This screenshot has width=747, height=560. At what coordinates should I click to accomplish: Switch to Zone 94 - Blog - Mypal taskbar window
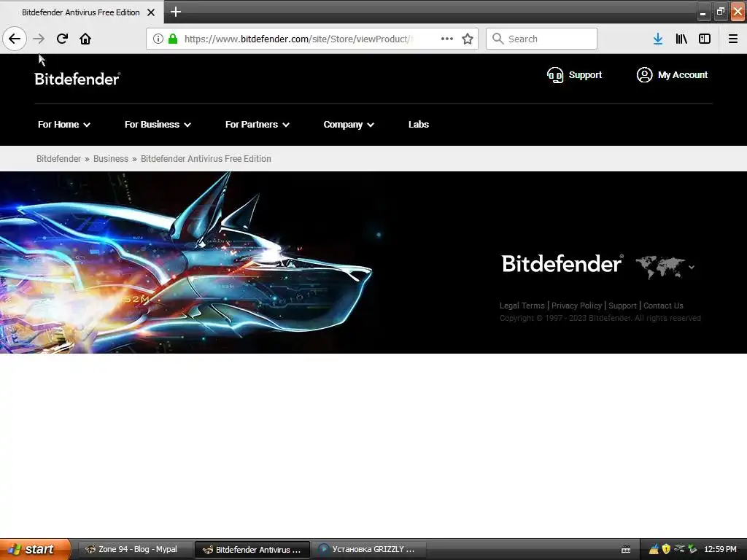(135, 550)
